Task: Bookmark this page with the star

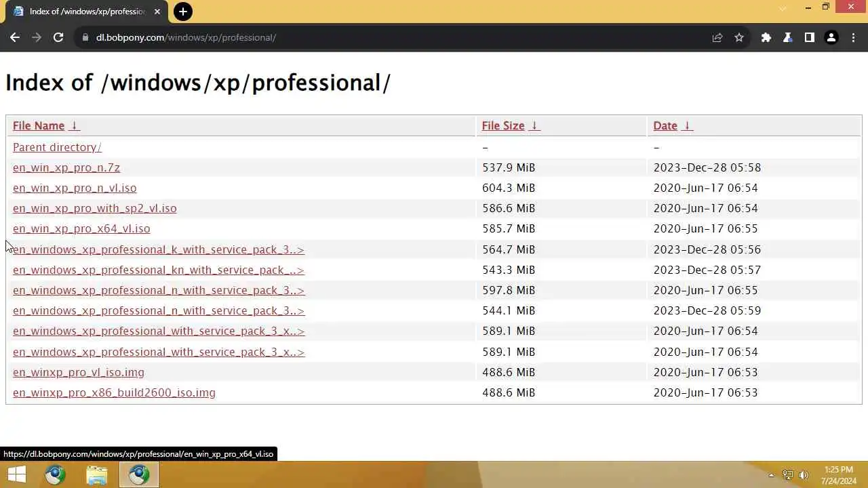Action: [x=739, y=38]
